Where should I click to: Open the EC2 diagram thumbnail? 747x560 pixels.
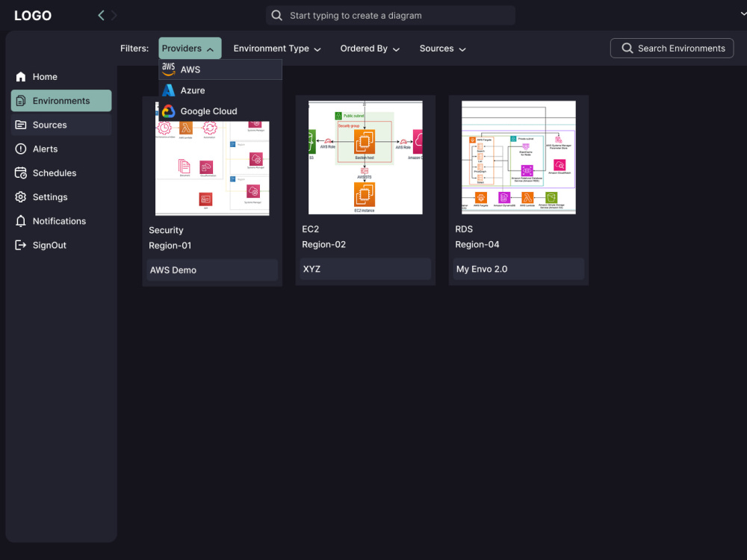tap(365, 158)
